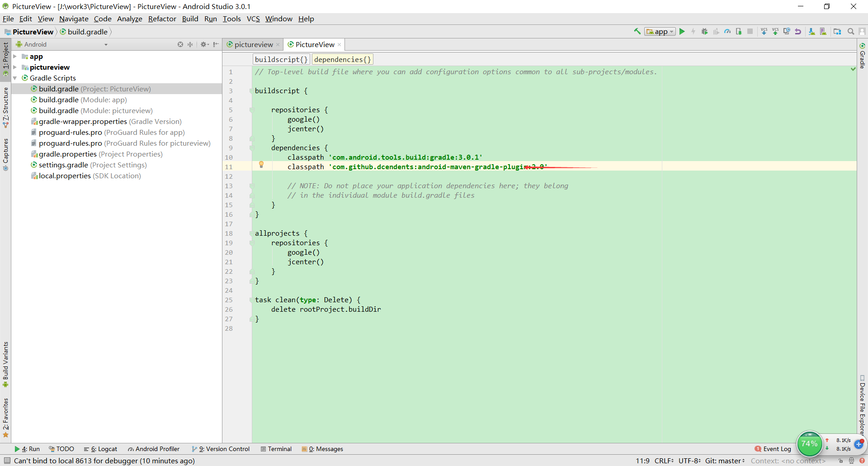Screen dimensions: 868x466
Task: Toggle the Device File Explorer window
Action: pyautogui.click(x=862, y=405)
